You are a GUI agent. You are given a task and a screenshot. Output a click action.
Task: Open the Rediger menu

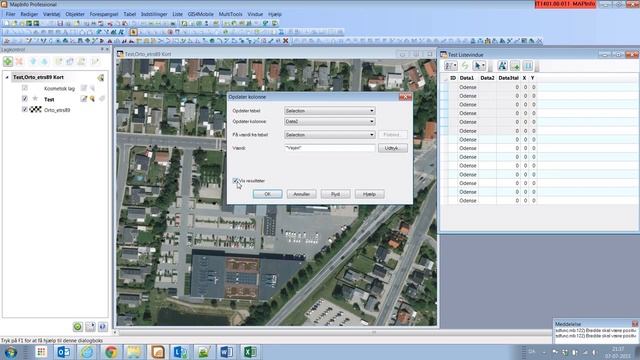29,14
